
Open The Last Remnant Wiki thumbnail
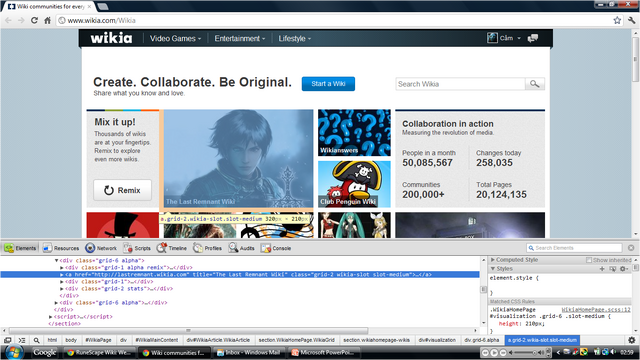(238, 158)
